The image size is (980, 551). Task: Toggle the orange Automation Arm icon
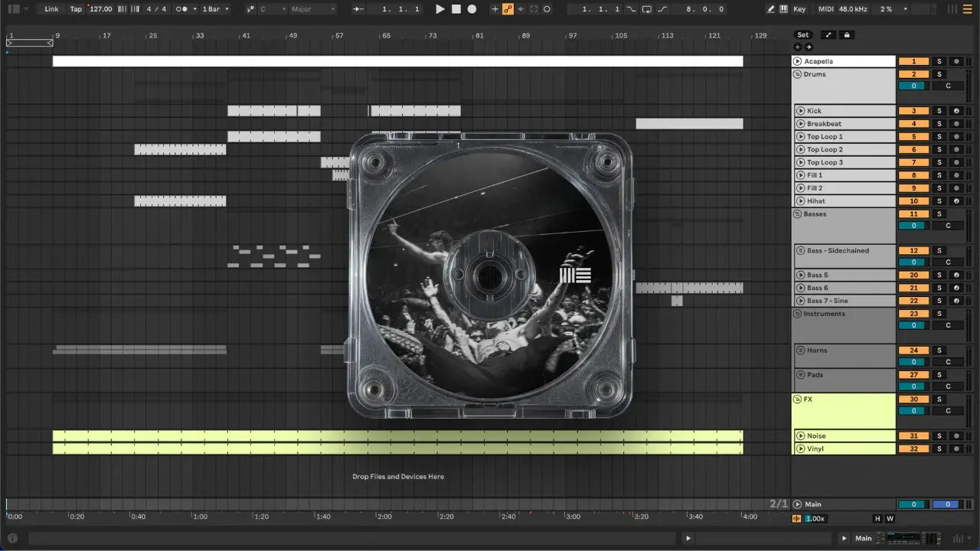click(x=508, y=9)
